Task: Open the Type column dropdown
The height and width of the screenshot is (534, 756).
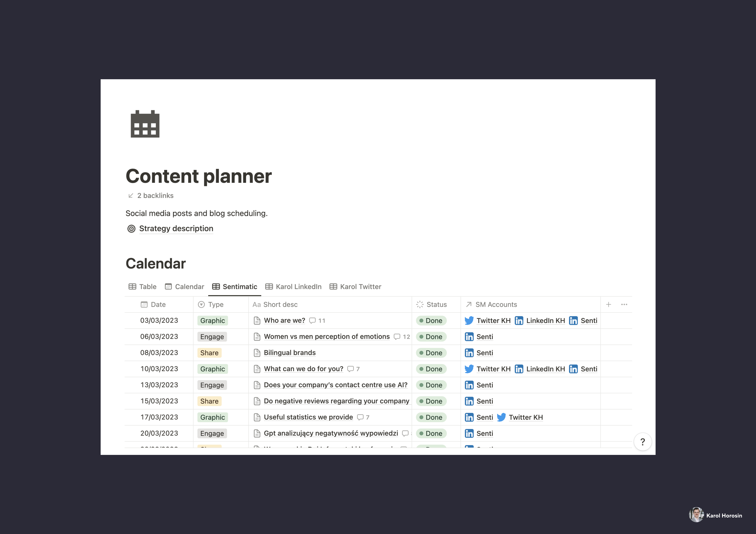Action: [201, 304]
